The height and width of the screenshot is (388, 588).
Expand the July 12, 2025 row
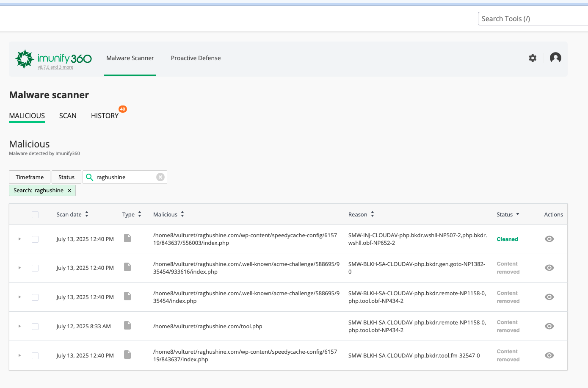19,327
